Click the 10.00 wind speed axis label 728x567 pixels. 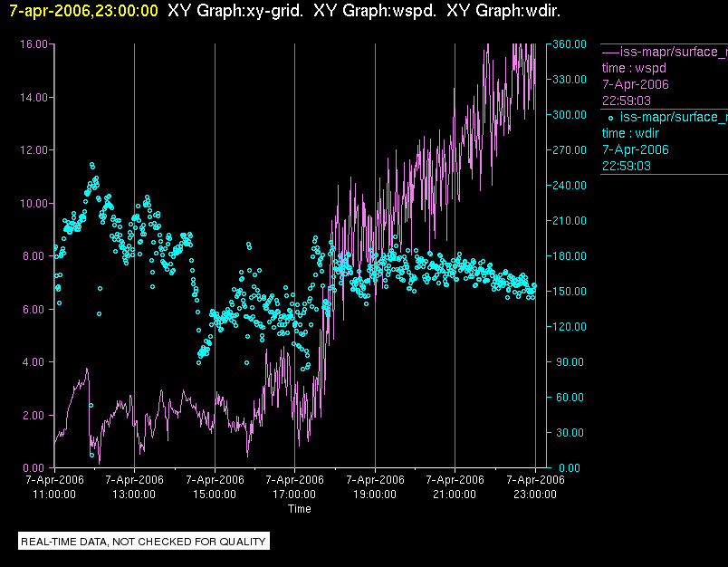point(34,204)
